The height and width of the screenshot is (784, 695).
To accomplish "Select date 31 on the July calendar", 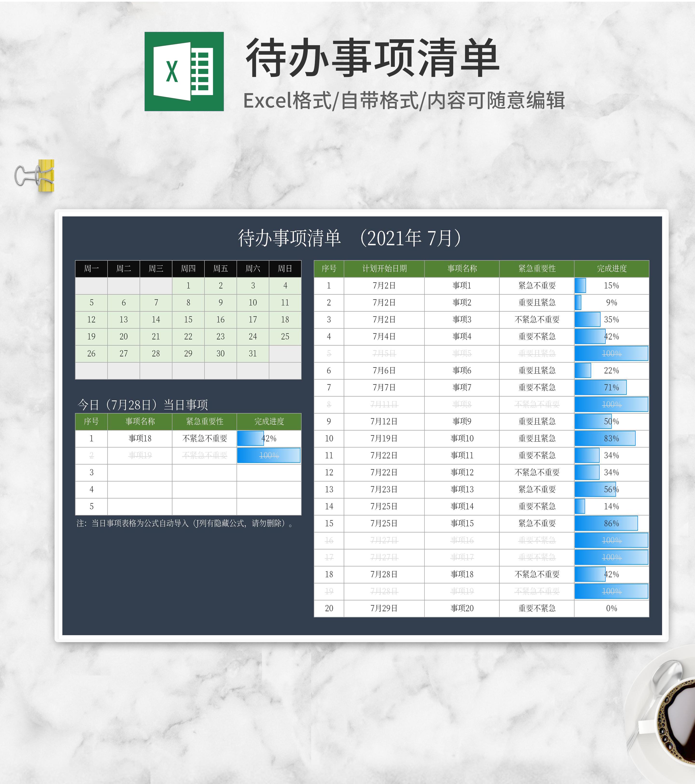I will click(x=252, y=354).
